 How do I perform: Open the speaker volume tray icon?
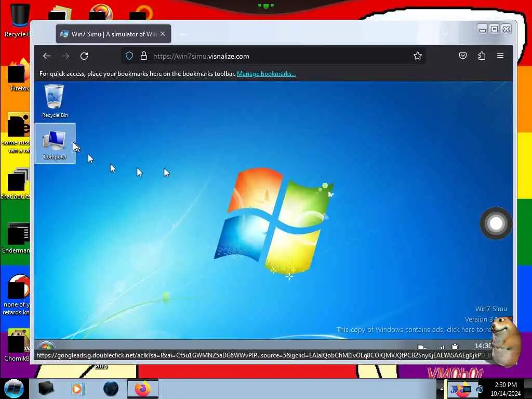480,389
